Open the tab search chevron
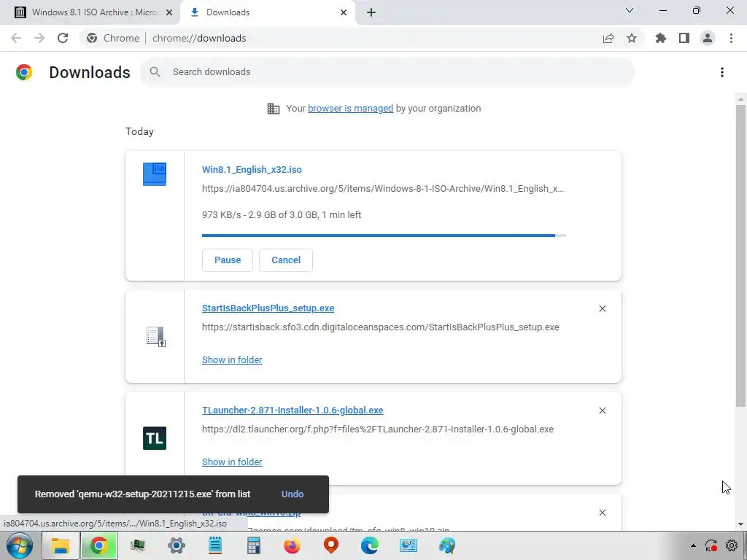The image size is (747, 560). pos(630,10)
